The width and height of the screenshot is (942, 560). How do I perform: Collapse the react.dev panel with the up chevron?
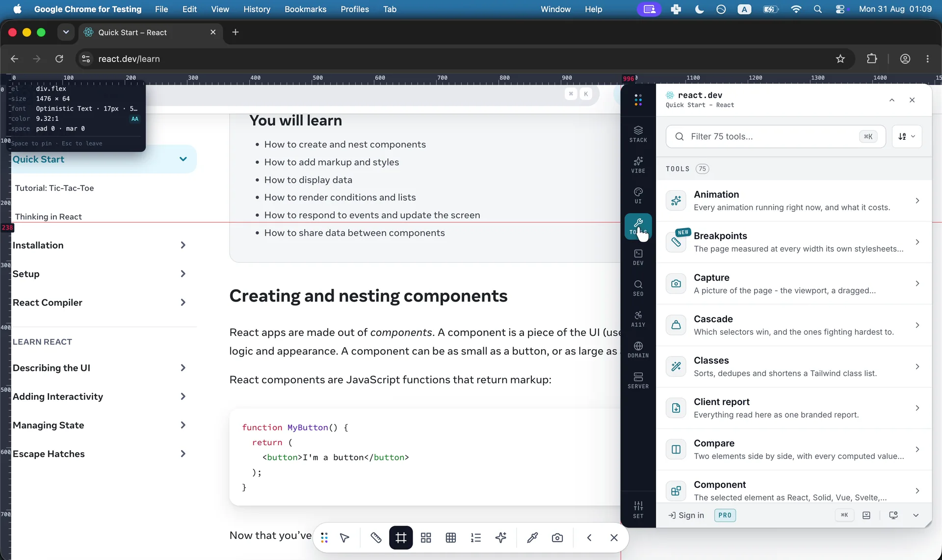(892, 100)
